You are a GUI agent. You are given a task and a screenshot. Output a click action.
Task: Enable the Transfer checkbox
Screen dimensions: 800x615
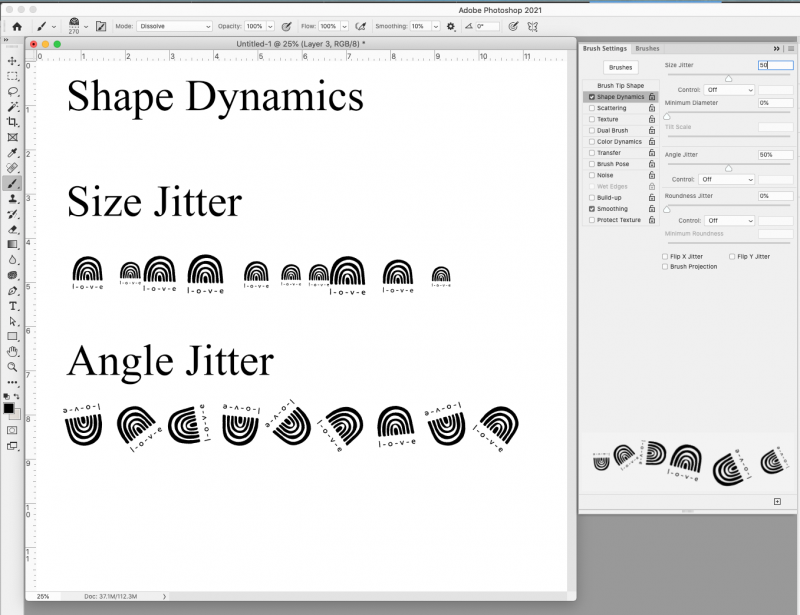(x=592, y=153)
